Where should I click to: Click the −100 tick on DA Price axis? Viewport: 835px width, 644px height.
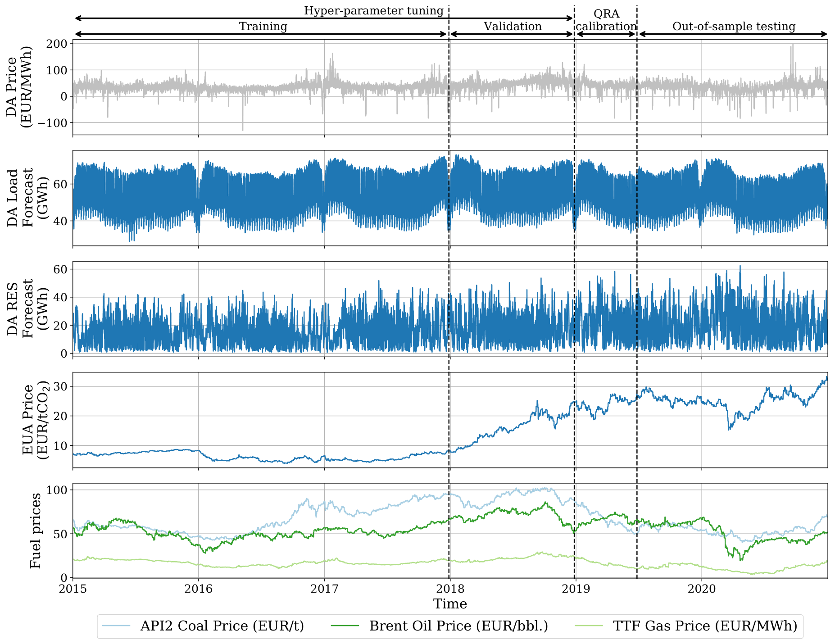[x=51, y=123]
